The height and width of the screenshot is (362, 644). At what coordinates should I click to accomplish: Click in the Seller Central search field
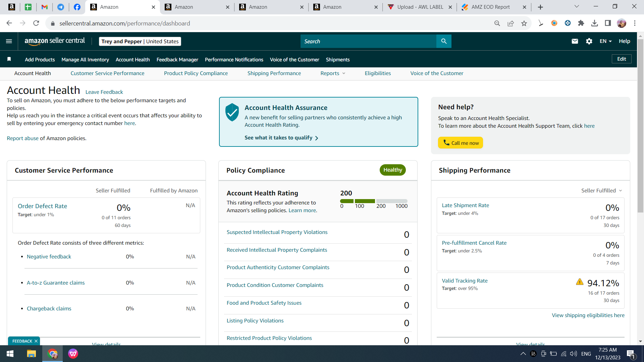point(368,41)
